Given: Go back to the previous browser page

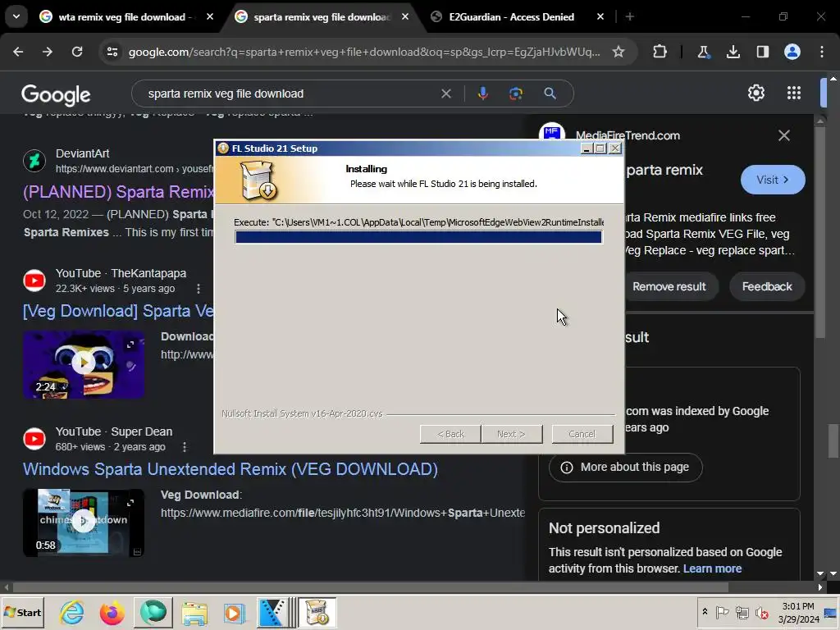Looking at the screenshot, I should [18, 52].
